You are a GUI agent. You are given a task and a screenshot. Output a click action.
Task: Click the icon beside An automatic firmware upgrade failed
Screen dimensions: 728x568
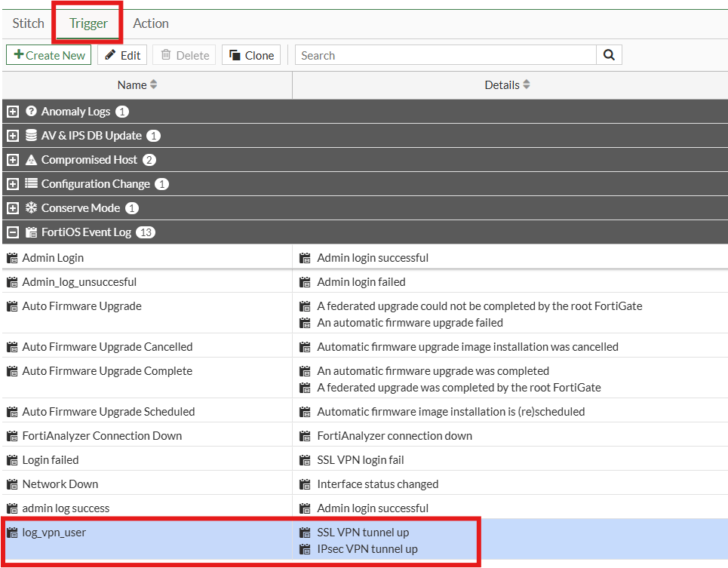[305, 323]
